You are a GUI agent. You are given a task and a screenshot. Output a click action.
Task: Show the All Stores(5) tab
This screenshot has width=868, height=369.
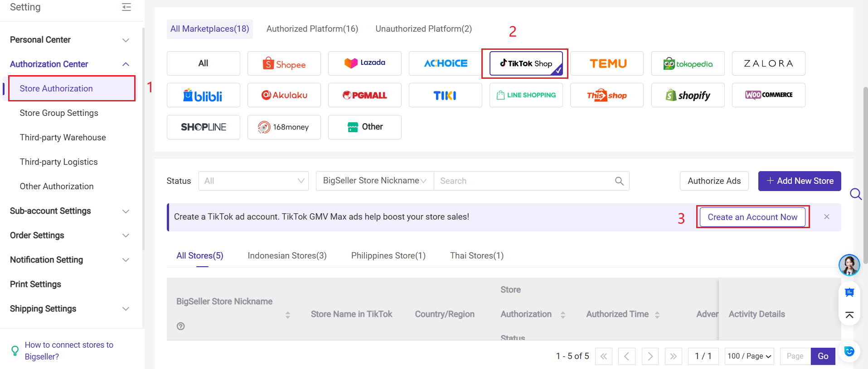pyautogui.click(x=200, y=256)
